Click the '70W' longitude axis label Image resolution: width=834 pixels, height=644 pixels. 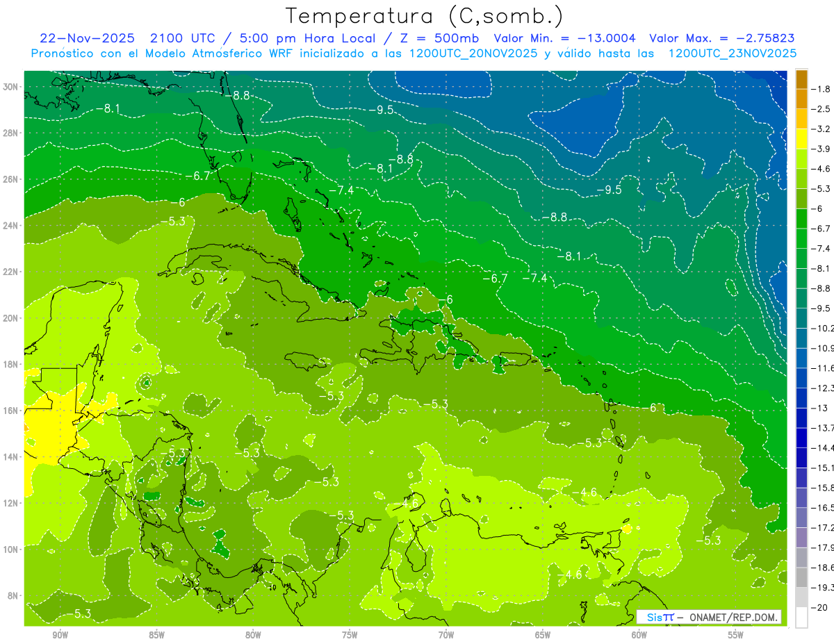point(446,635)
